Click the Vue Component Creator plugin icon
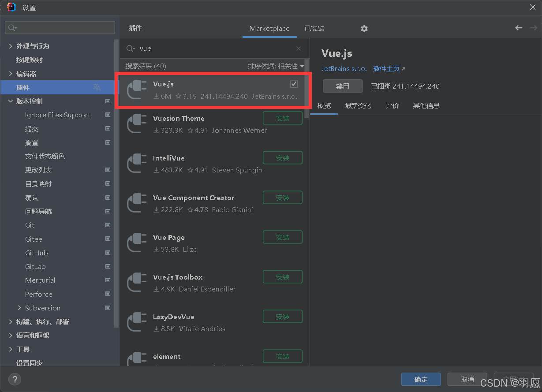Screen dimensions: 542x392 click(x=137, y=203)
